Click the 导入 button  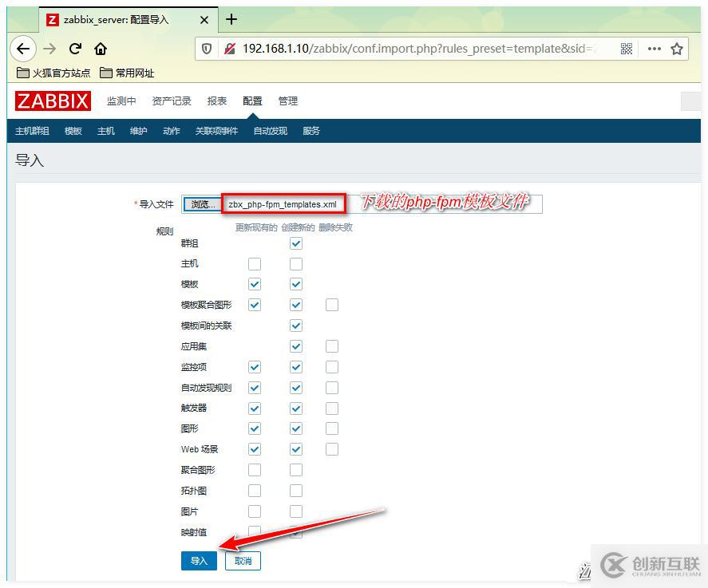pyautogui.click(x=198, y=561)
